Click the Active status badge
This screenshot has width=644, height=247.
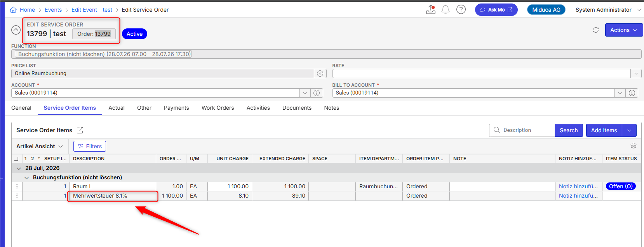click(x=134, y=34)
